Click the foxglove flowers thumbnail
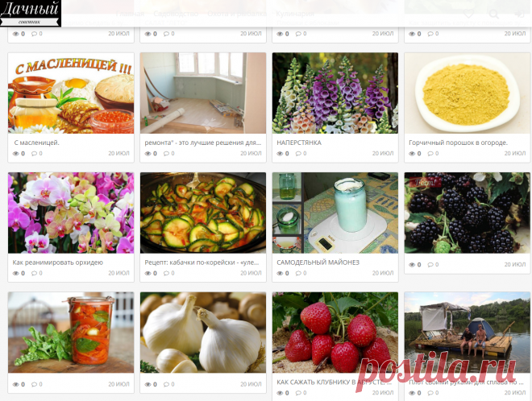Viewport: 532px width, 401px height. [x=335, y=93]
